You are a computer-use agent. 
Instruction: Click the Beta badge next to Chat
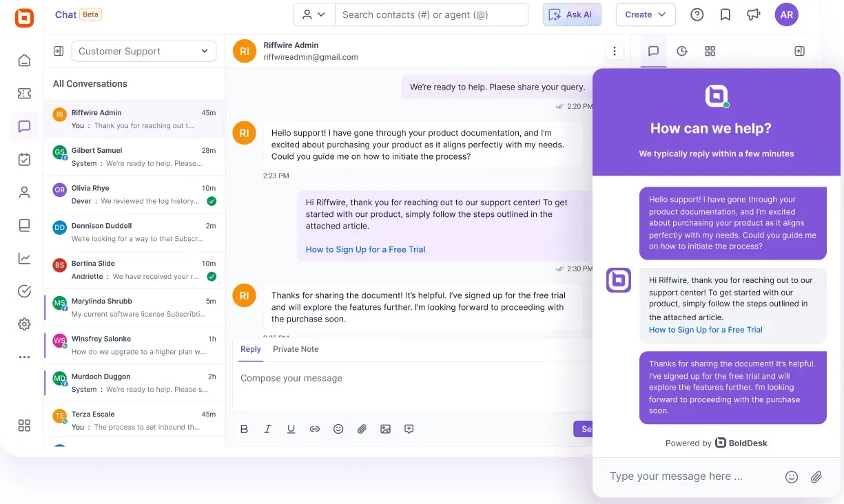pyautogui.click(x=91, y=14)
